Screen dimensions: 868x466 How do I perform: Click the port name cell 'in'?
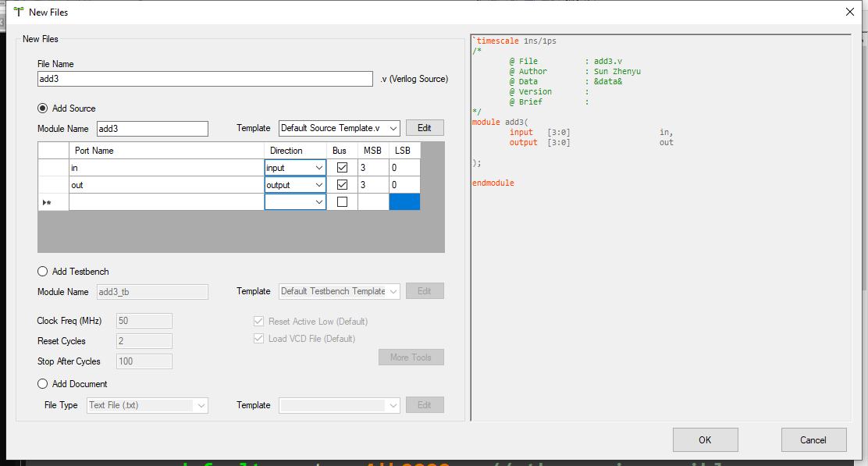point(166,168)
